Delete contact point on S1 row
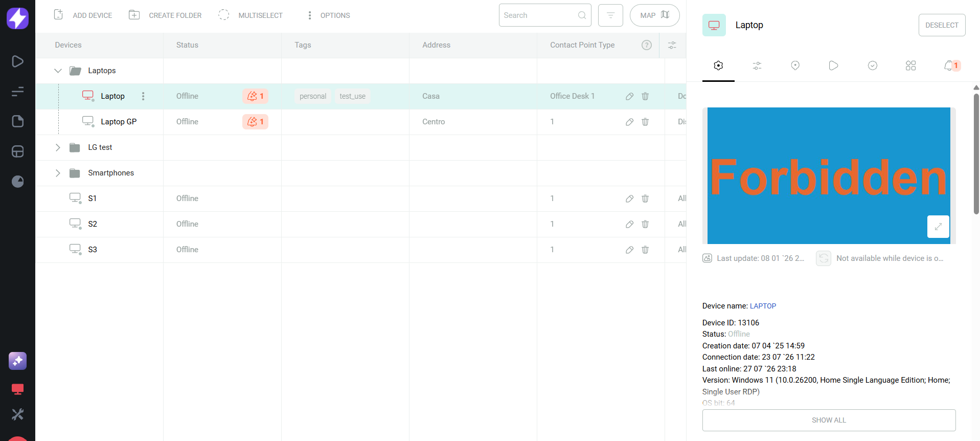Viewport: 980px width, 441px height. [x=645, y=199]
